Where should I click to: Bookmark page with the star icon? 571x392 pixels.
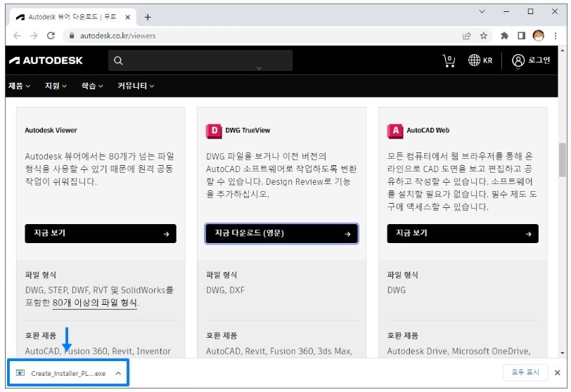coord(484,36)
